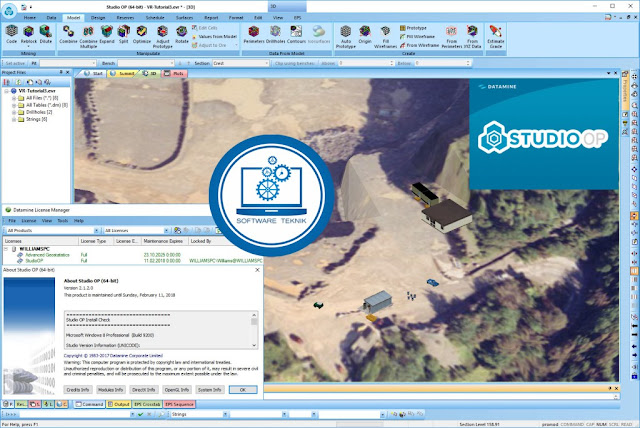Select the StudioOP license row
The image size is (640, 428).
[133, 260]
